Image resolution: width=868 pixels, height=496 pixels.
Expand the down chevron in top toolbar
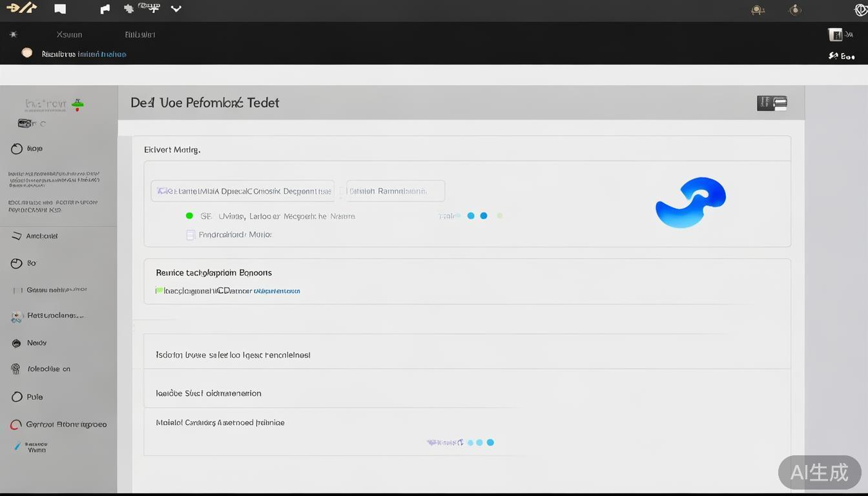click(176, 9)
